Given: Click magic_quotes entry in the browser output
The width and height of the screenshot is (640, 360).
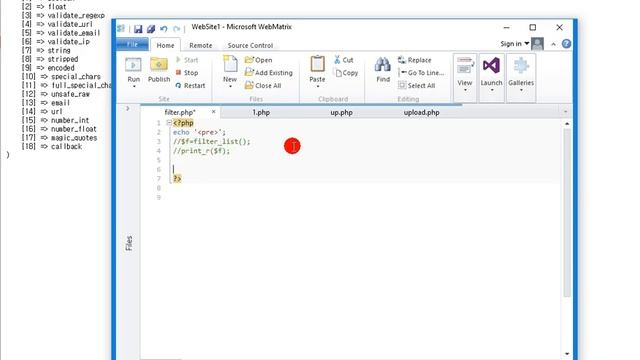Looking at the screenshot, I should click(x=74, y=138).
